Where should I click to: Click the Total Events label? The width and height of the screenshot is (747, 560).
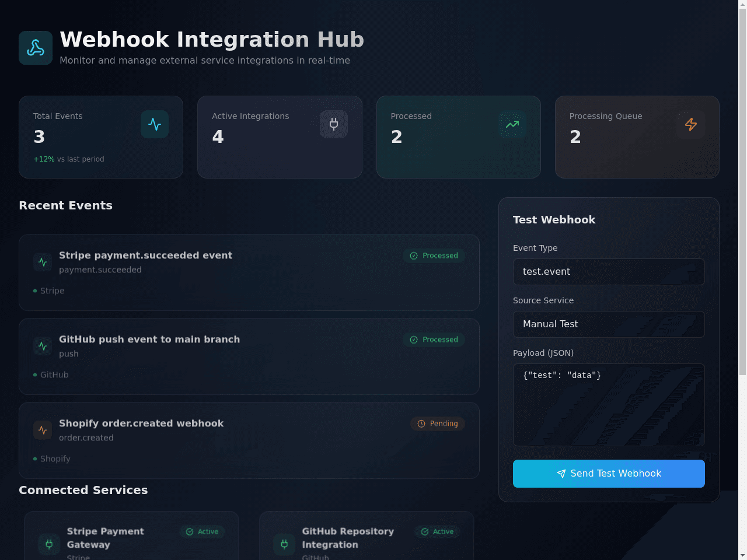click(x=58, y=116)
